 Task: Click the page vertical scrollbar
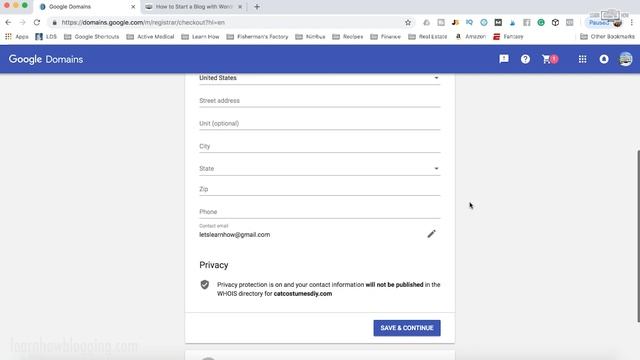click(638, 237)
